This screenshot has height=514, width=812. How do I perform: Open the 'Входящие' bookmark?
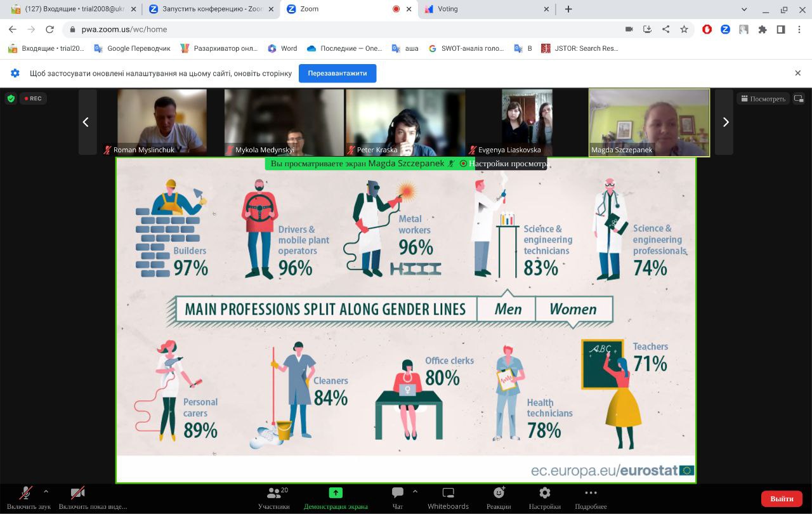click(x=46, y=48)
